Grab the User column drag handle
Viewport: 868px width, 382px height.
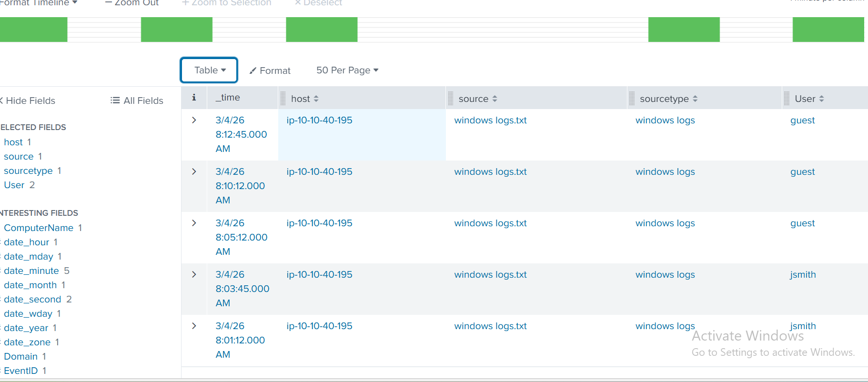coord(787,99)
